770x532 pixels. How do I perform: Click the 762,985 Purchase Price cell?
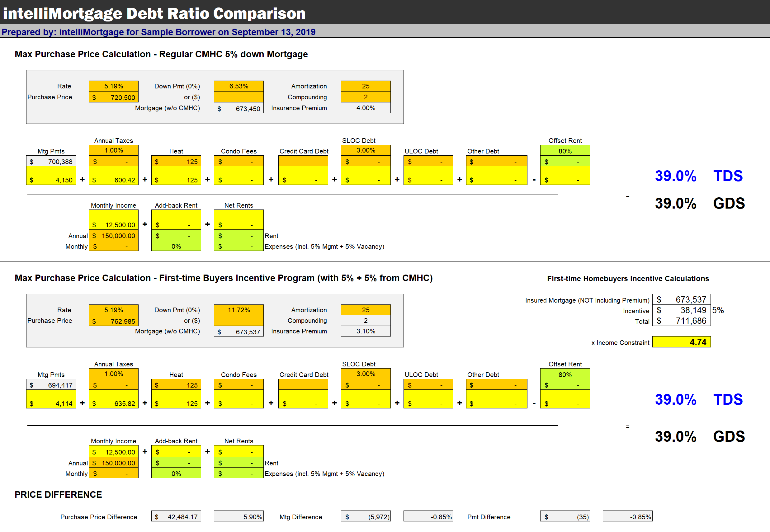coord(113,321)
